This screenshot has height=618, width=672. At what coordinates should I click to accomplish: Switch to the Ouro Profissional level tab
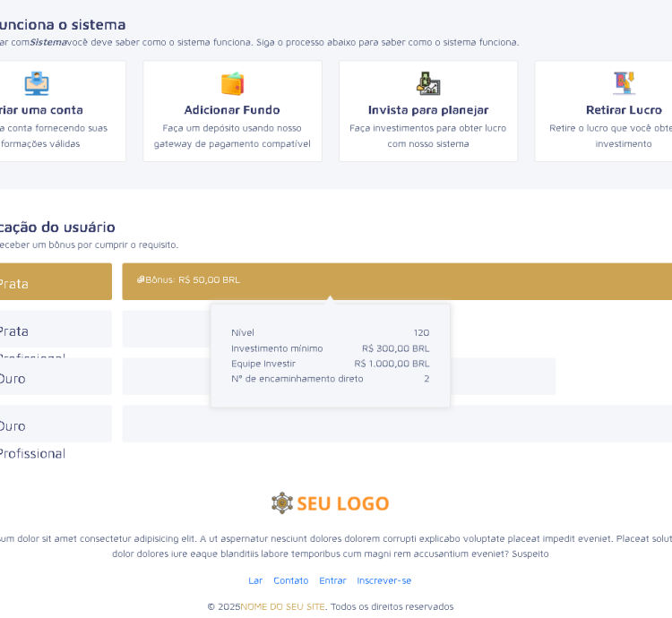coord(54,425)
